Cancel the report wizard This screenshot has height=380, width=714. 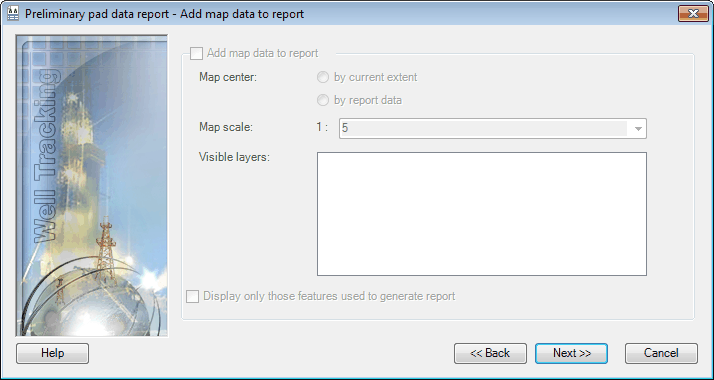pyautogui.click(x=661, y=353)
